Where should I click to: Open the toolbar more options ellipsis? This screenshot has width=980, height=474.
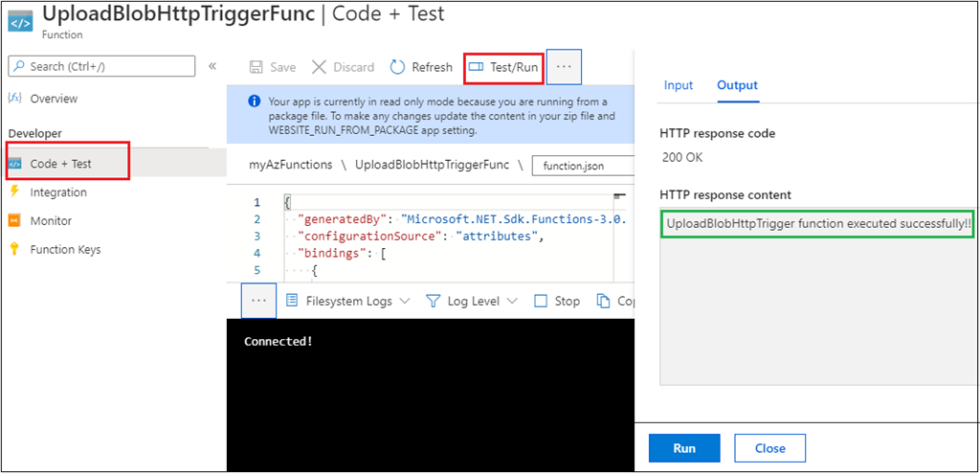(x=564, y=67)
